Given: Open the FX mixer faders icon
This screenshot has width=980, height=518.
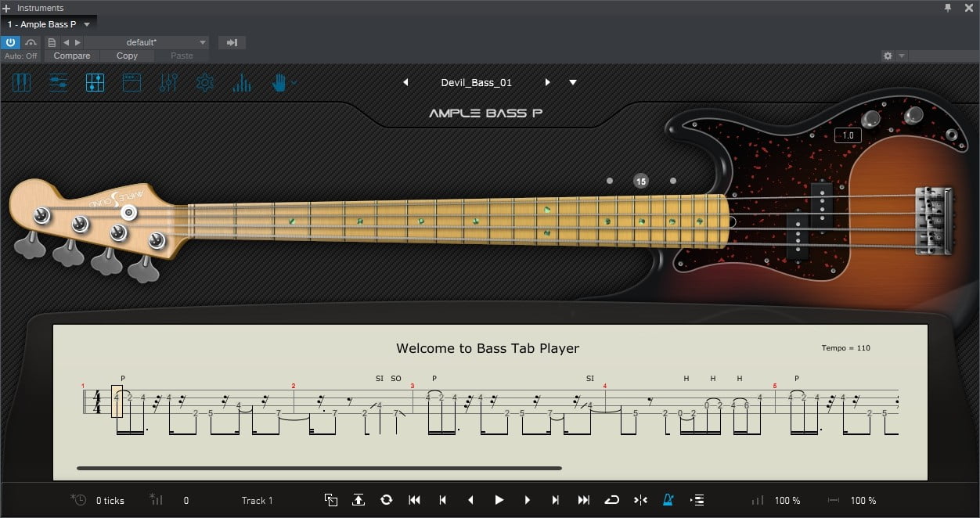Looking at the screenshot, I should 168,82.
